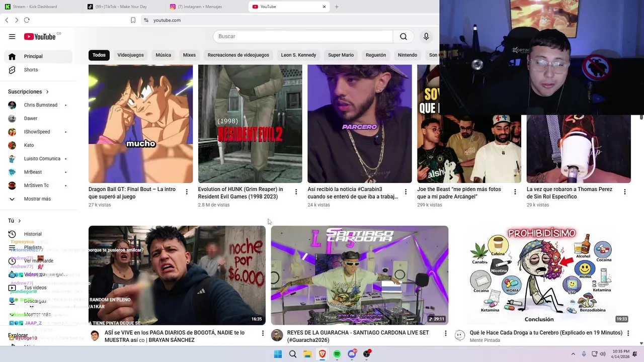
Task: Select the Nintendo chip
Action: 408,55
